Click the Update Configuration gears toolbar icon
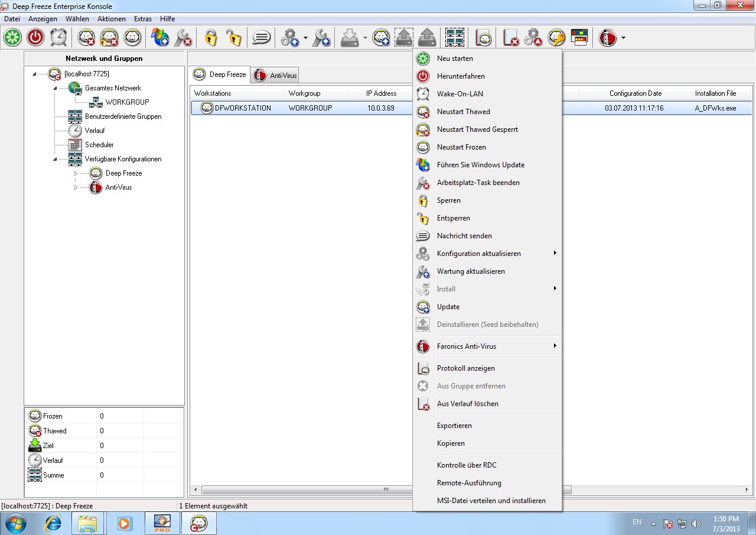 289,37
